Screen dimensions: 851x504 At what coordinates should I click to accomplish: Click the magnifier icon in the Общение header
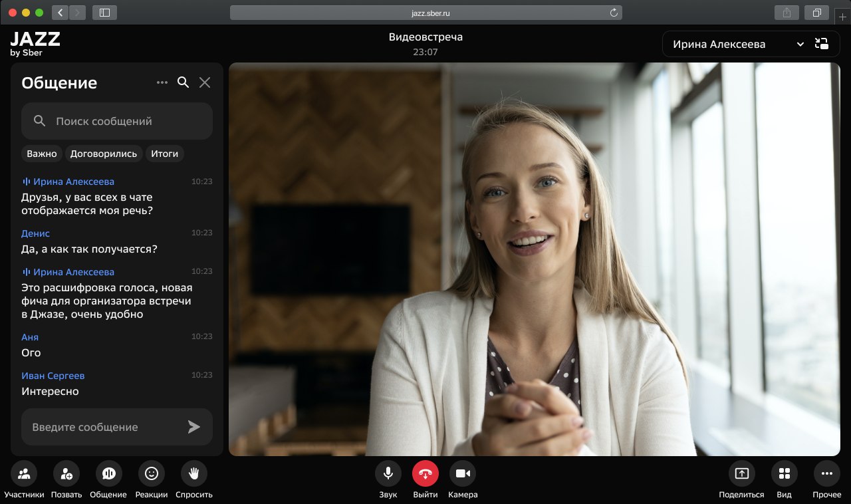point(183,82)
